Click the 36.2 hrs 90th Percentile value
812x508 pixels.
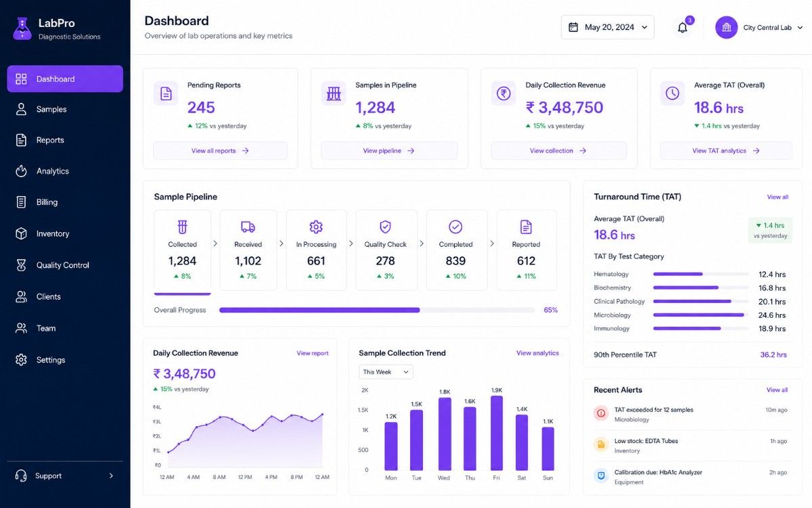click(x=773, y=354)
